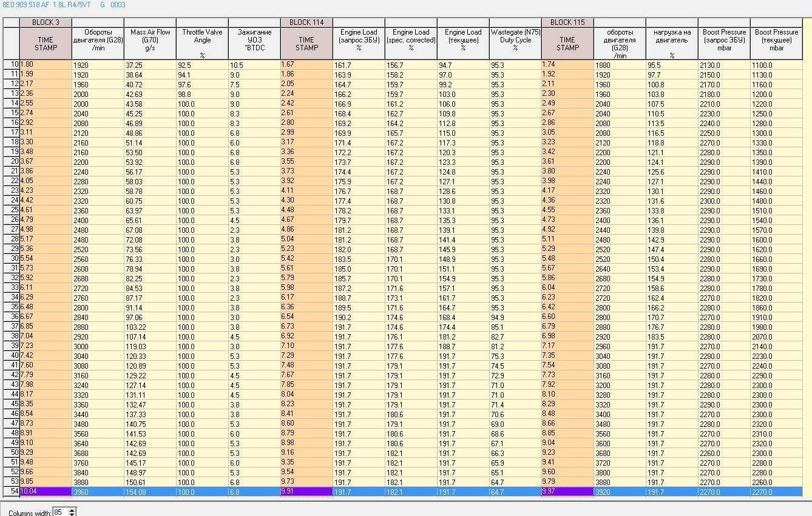Screen dimensions: 812x516
Task: Click нагрузка value 183.5 in row 38
Action: tap(672, 336)
